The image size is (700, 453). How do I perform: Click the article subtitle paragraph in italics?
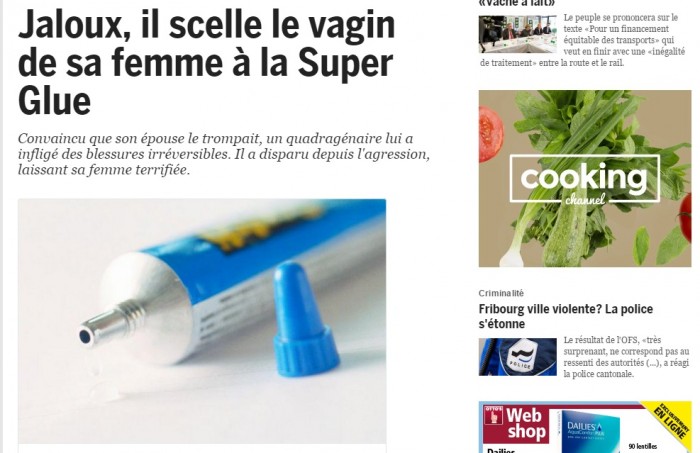pos(224,154)
